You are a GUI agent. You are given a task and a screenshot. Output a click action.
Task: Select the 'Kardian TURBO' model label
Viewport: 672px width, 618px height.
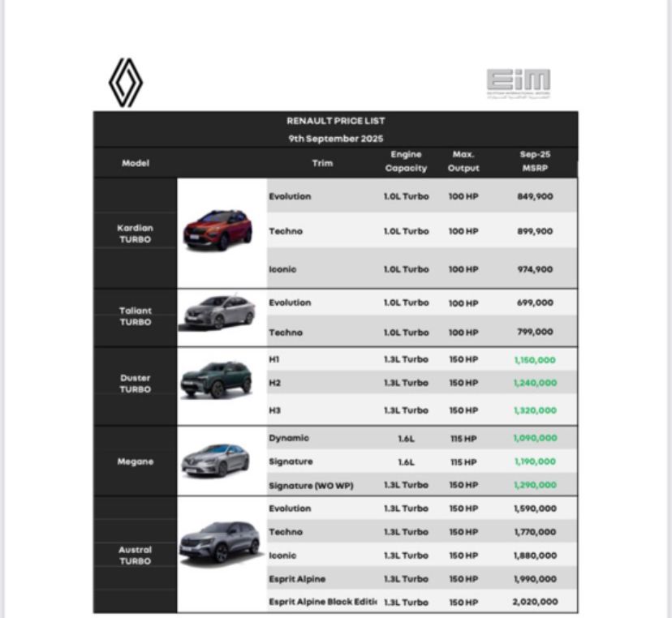135,234
